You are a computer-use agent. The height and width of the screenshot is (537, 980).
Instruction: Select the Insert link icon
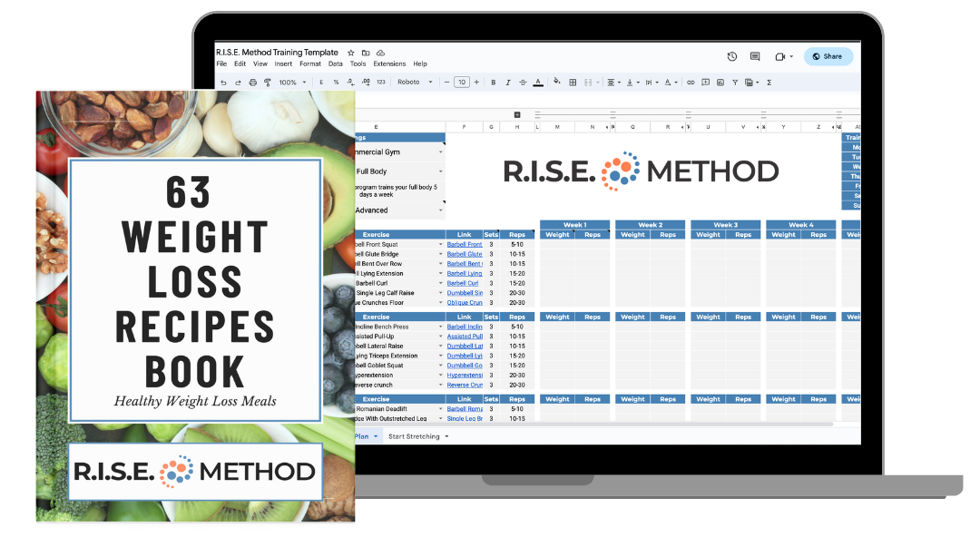tap(691, 82)
